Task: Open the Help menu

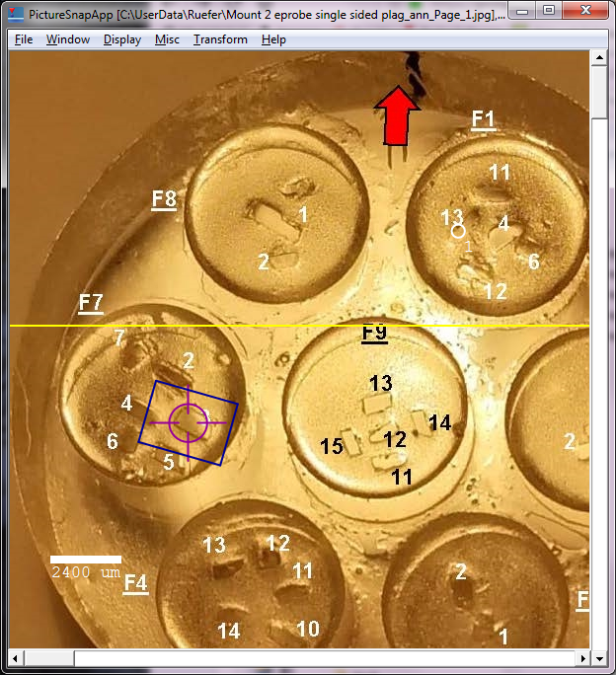Action: point(273,39)
